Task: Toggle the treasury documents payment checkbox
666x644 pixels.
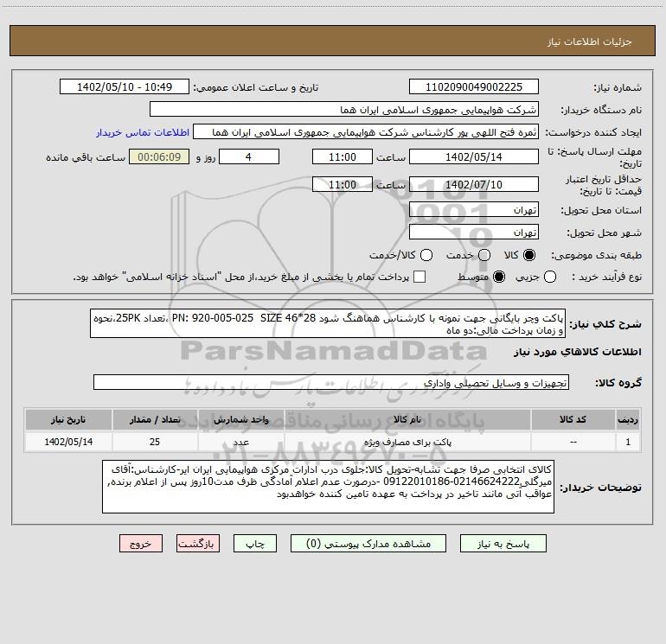Action: (x=420, y=277)
